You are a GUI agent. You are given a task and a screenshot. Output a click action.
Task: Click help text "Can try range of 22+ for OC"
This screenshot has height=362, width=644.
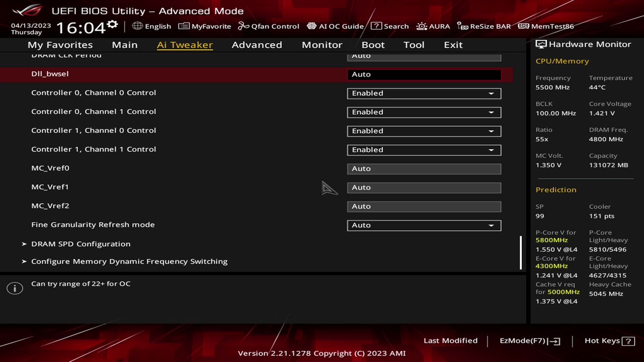pyautogui.click(x=80, y=284)
